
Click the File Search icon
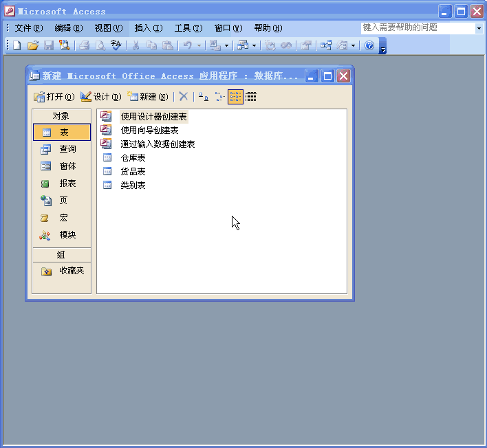click(64, 45)
